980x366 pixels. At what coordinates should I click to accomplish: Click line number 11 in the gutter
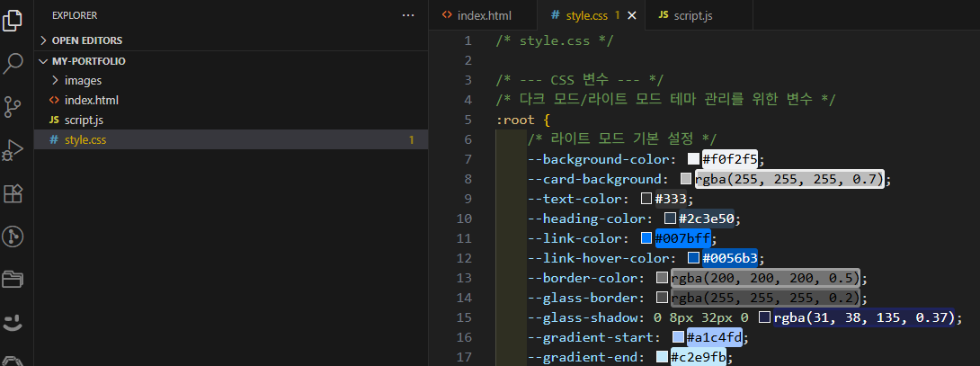click(464, 238)
